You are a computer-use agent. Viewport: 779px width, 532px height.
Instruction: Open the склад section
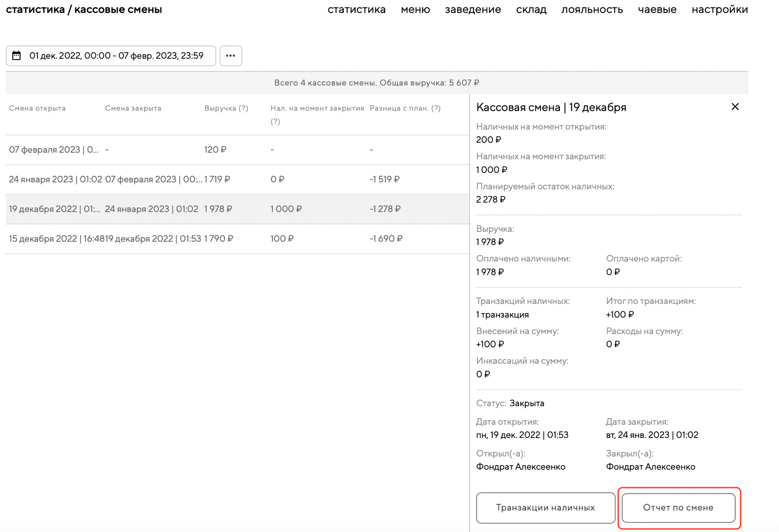[x=531, y=10]
